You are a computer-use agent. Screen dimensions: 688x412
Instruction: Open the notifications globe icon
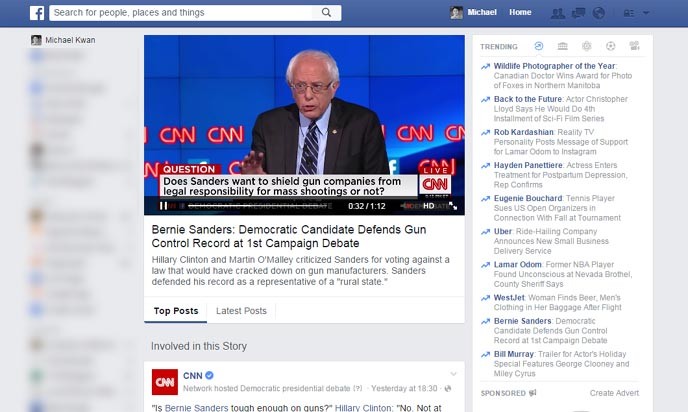tap(598, 13)
